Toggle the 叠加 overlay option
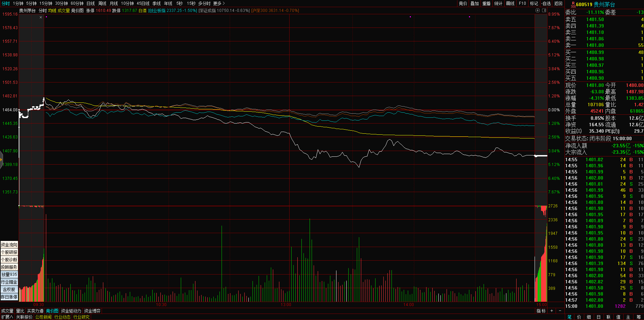The height and width of the screenshot is (320, 644). 474,3
